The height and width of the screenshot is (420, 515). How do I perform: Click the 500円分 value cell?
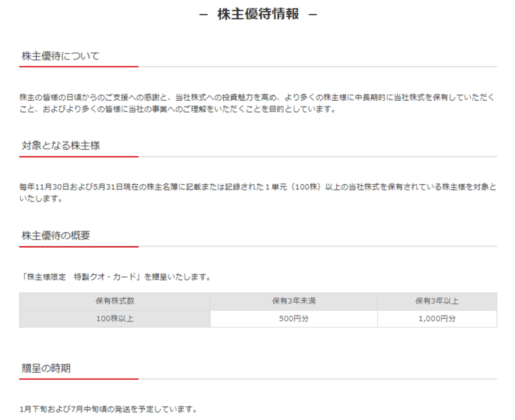(x=294, y=319)
